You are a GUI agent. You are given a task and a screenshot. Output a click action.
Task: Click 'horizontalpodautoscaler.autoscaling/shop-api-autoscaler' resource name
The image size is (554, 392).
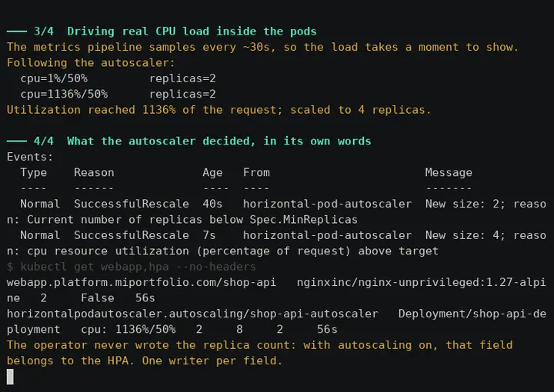click(x=192, y=314)
